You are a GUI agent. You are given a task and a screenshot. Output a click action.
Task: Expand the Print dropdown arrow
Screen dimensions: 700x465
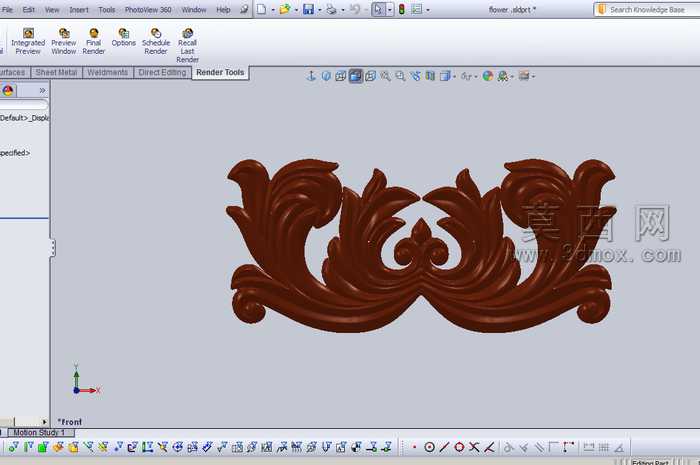(x=343, y=10)
